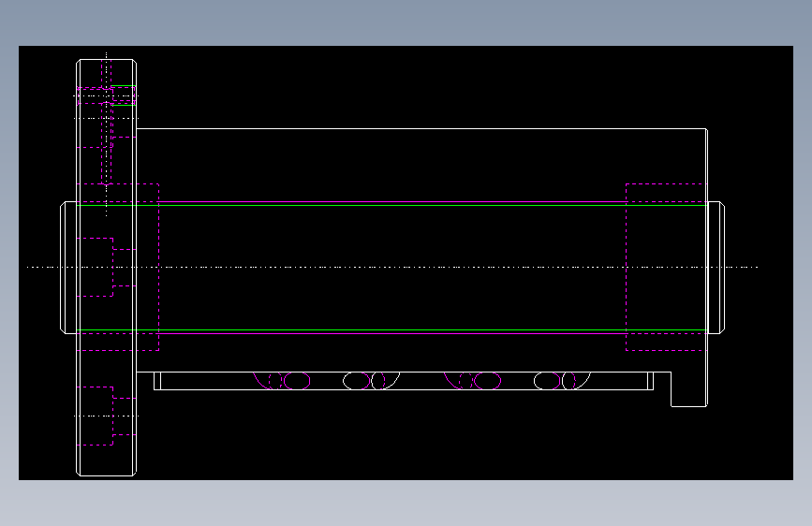This screenshot has height=526, width=812.
Task: Click the horizontal dash-dot center axis line
Action: [392, 267]
